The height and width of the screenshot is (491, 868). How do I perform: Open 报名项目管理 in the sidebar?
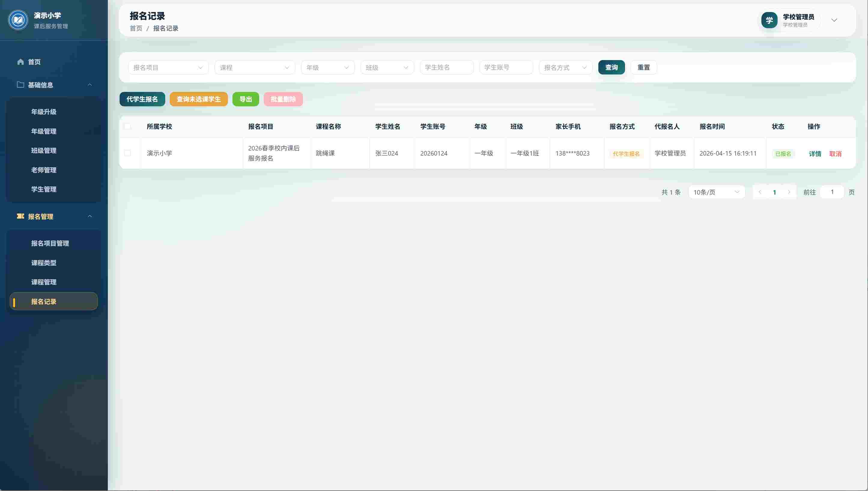tap(50, 243)
